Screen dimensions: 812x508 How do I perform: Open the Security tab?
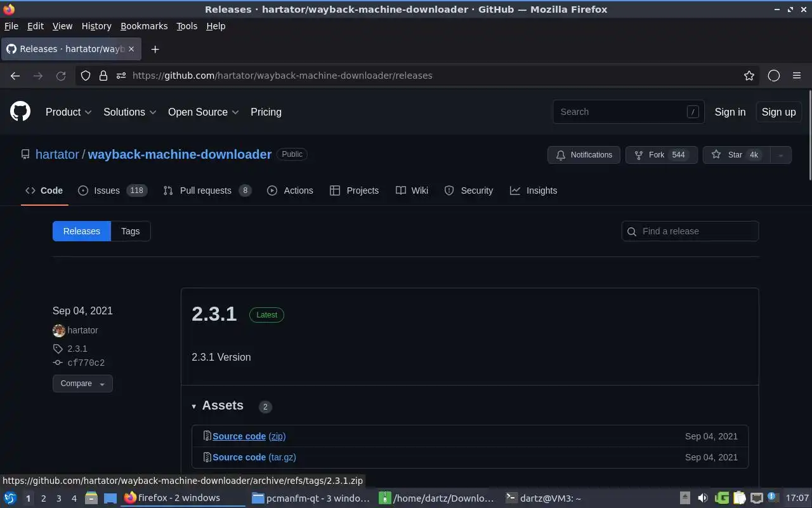point(468,190)
